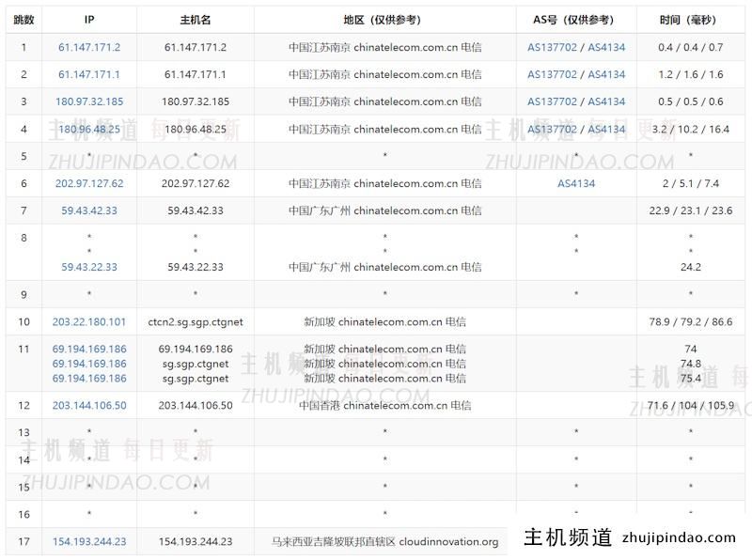This screenshot has width=752, height=560.
Task: Select hostname cell 154.193.244.23
Action: (x=196, y=542)
